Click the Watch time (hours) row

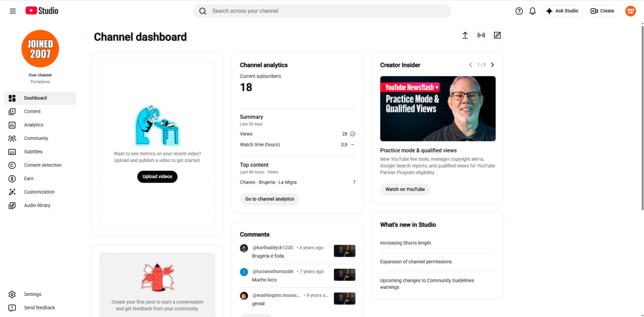(x=297, y=144)
